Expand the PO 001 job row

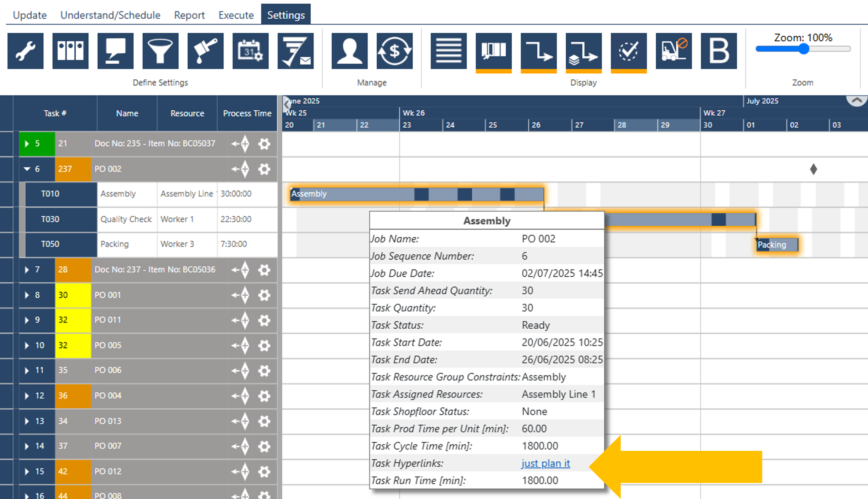coord(27,295)
